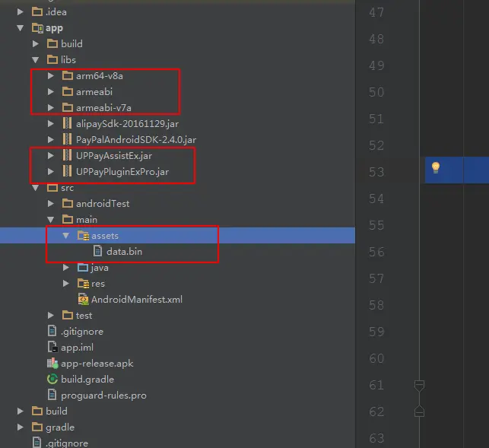Viewport: 489px width, 448px height.
Task: Click the build.gradle Gradle icon
Action: coord(52,379)
